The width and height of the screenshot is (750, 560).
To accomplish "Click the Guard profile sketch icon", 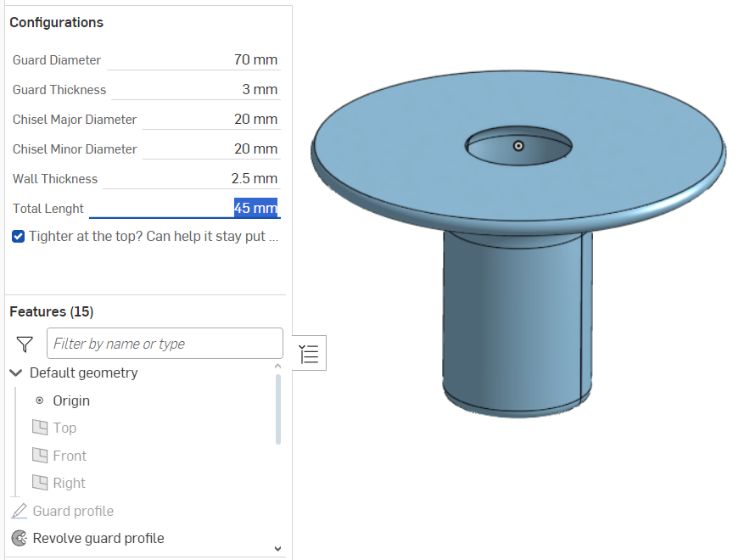I will [x=20, y=511].
